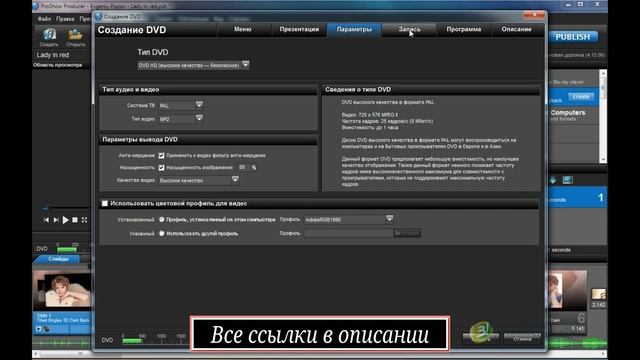This screenshot has height=360, width=640.
Task: Click the audio waveform under slide 6
Action: pyautogui.click(x=577, y=343)
